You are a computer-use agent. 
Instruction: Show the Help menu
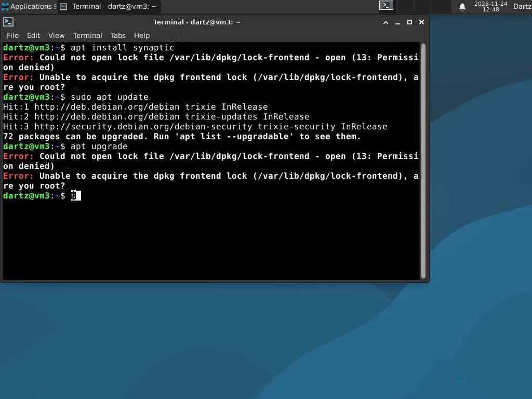point(141,35)
